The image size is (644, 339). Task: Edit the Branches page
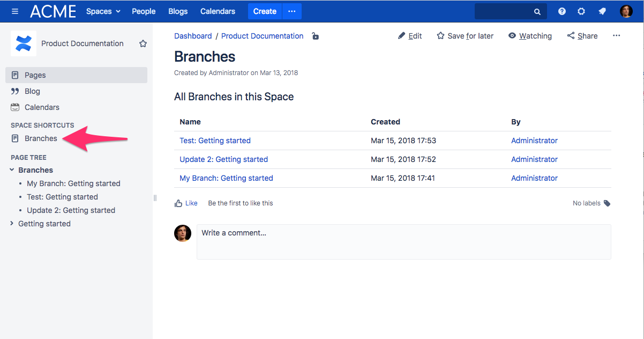(410, 36)
